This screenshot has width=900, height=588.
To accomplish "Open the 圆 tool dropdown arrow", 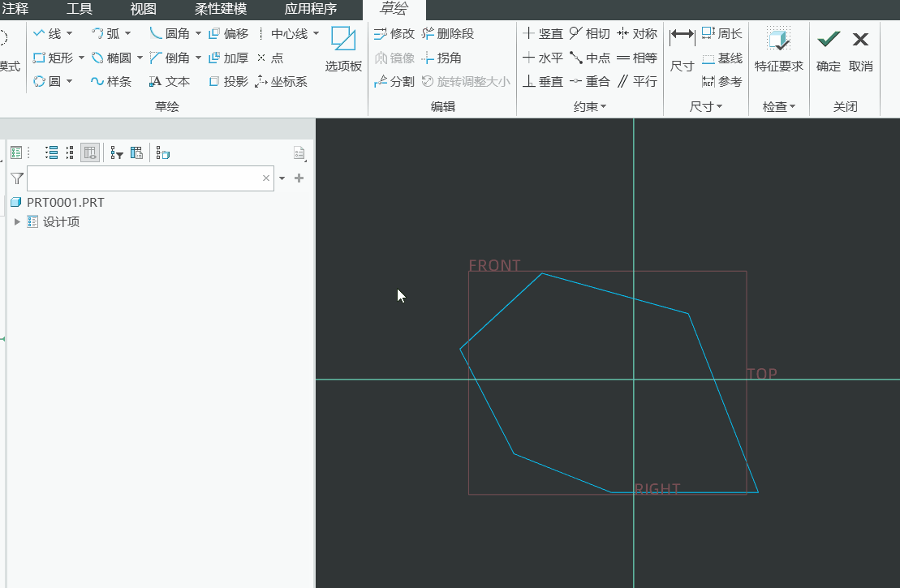I will tap(70, 81).
